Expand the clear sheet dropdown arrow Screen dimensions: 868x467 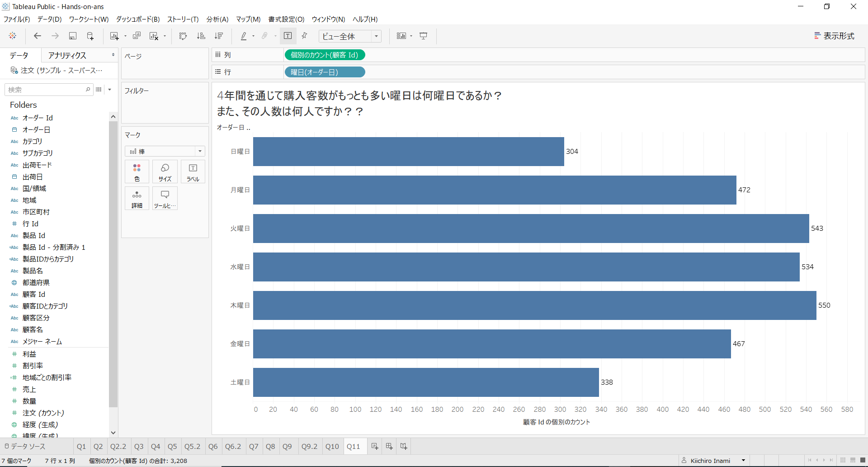click(165, 36)
